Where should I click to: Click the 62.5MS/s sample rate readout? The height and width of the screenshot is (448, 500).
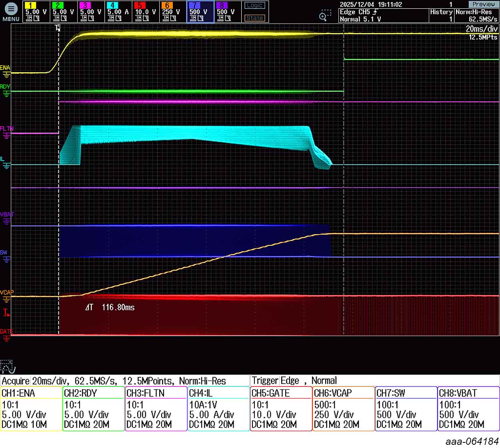(483, 19)
